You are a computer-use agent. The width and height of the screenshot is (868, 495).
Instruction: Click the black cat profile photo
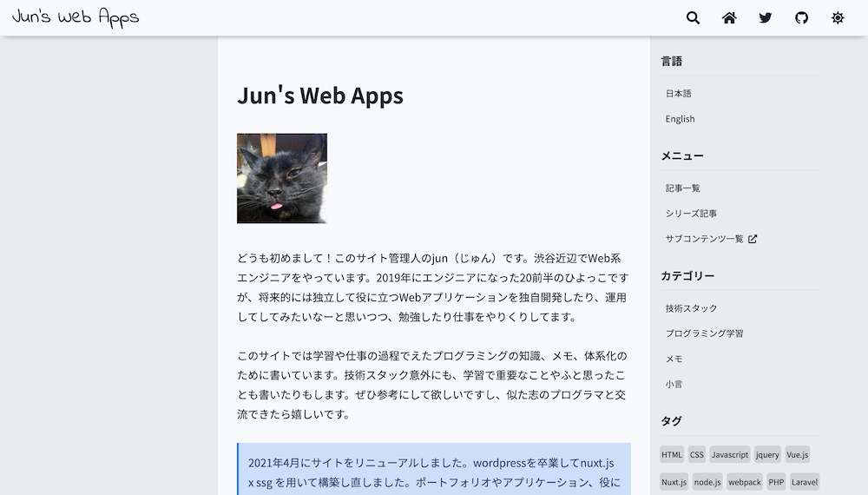pyautogui.click(x=282, y=178)
